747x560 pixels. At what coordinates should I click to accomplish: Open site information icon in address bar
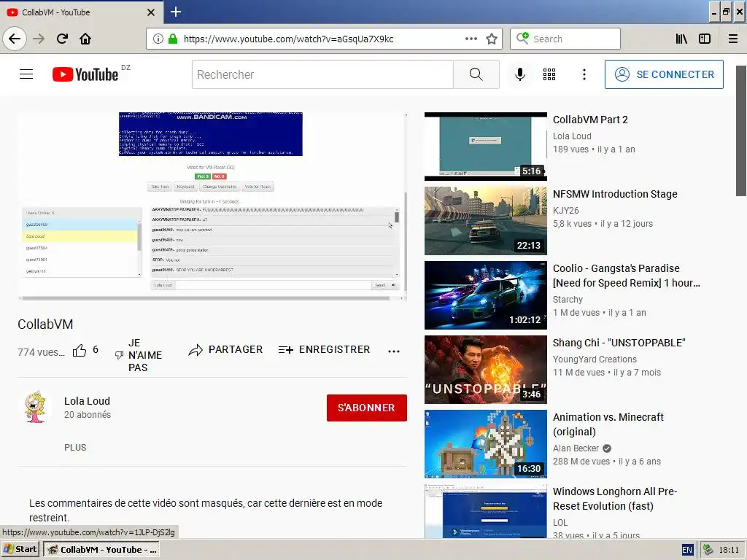pyautogui.click(x=158, y=39)
